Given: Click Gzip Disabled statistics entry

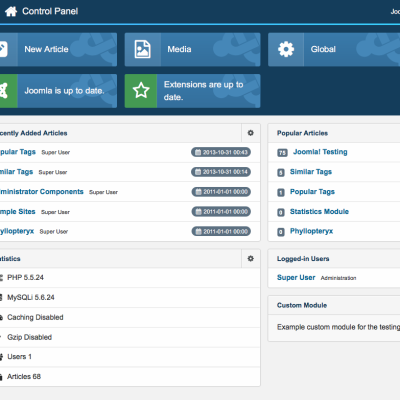Looking at the screenshot, I should 29,337.
